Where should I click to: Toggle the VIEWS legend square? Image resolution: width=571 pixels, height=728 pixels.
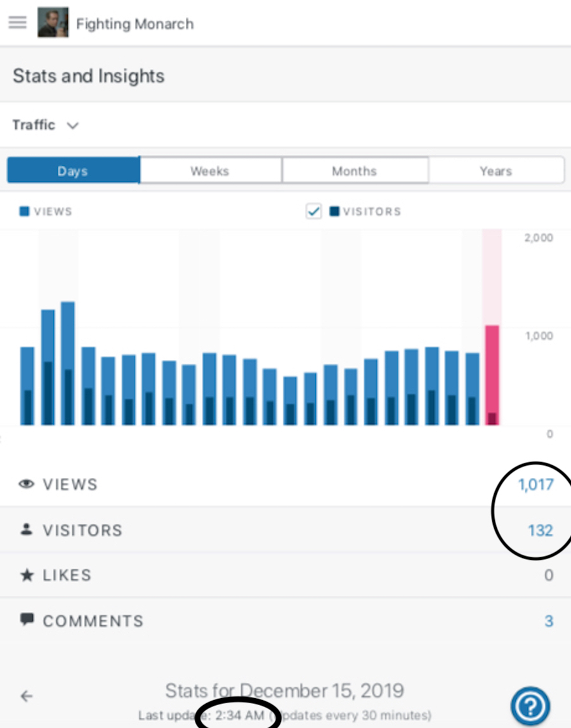click(x=24, y=211)
